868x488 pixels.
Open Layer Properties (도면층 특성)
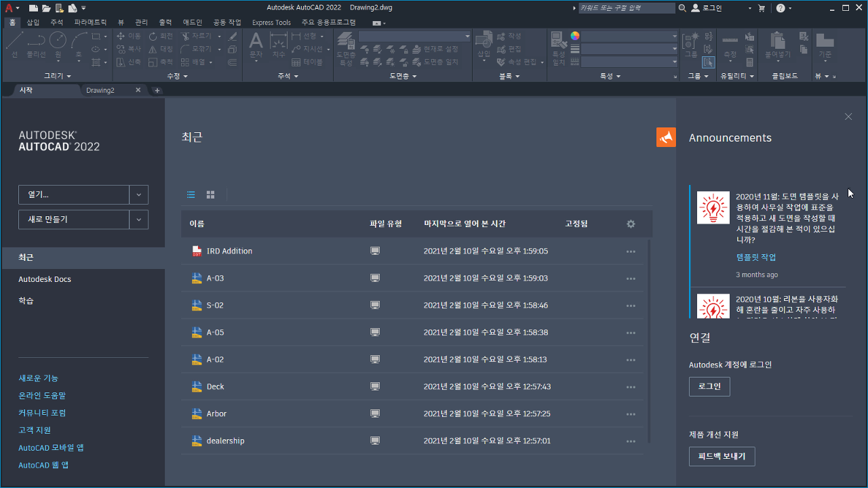tap(346, 47)
